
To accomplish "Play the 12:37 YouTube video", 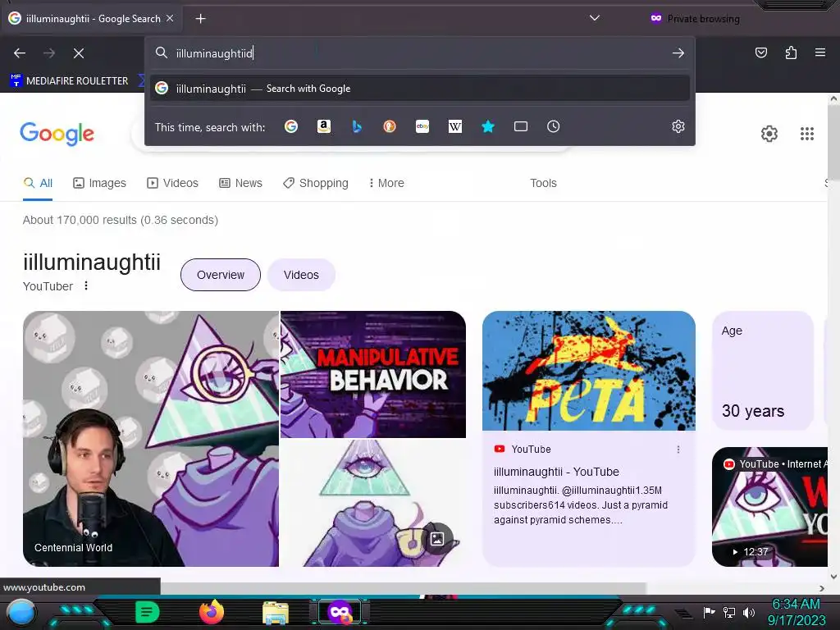I will (769, 507).
